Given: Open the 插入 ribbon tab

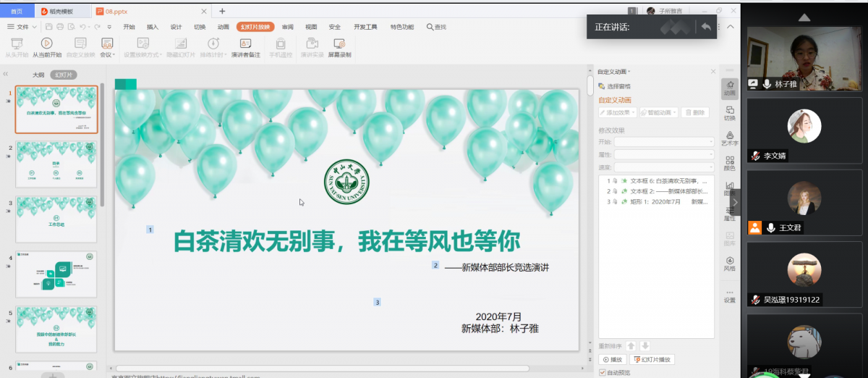Looking at the screenshot, I should (153, 27).
